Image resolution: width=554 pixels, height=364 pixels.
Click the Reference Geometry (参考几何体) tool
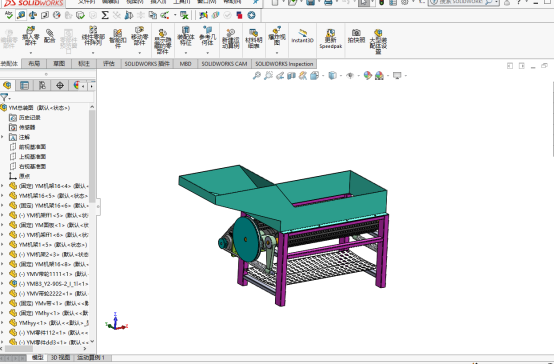click(x=207, y=35)
